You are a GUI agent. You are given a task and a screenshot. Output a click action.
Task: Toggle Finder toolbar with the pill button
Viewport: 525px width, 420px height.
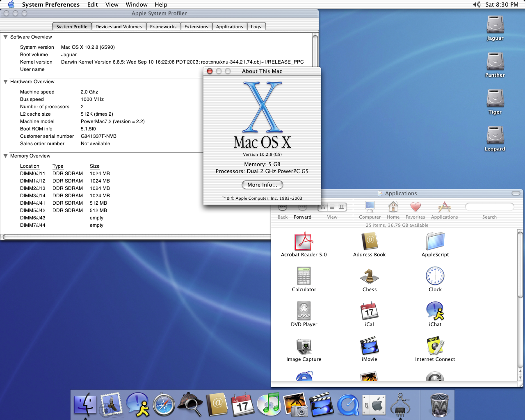(x=516, y=193)
